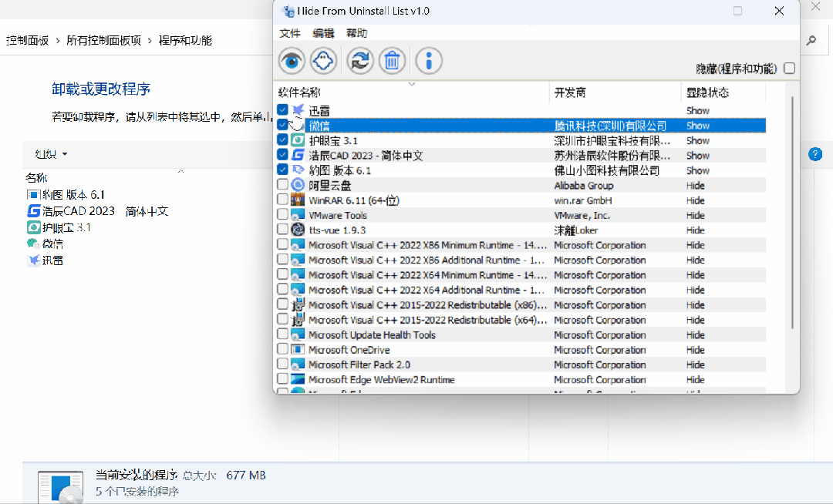The width and height of the screenshot is (833, 504).
Task: Click Hide status in the 阿里云盘 row
Action: point(695,186)
